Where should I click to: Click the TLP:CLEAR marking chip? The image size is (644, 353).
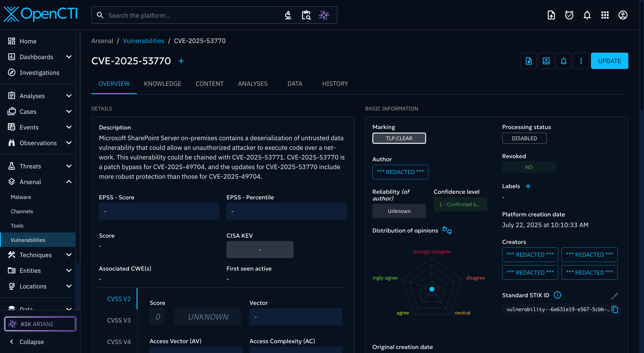click(399, 138)
